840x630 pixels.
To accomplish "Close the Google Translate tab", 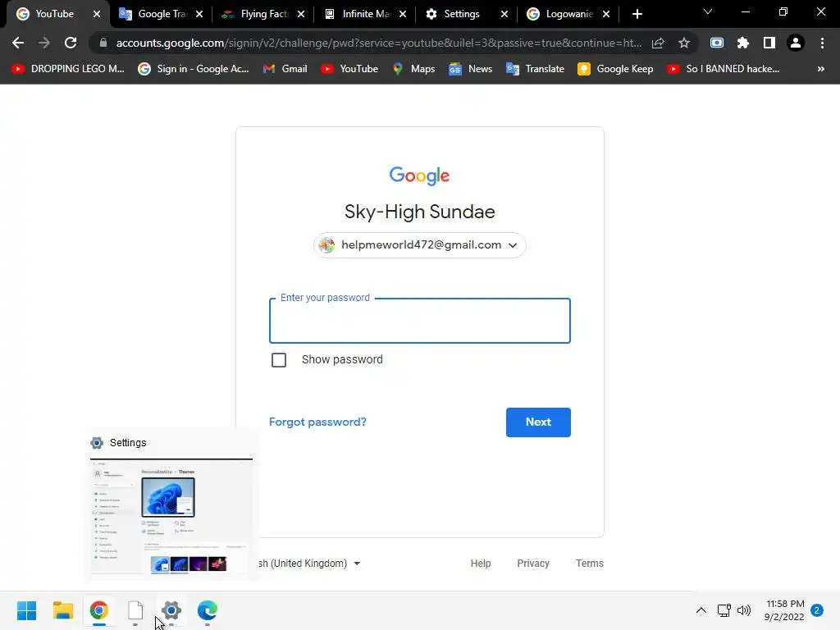I will (199, 14).
